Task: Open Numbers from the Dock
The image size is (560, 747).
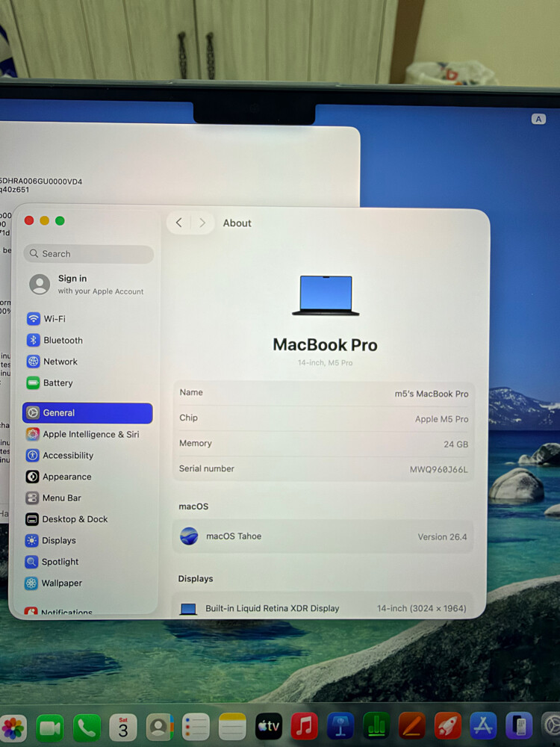Action: (376, 725)
